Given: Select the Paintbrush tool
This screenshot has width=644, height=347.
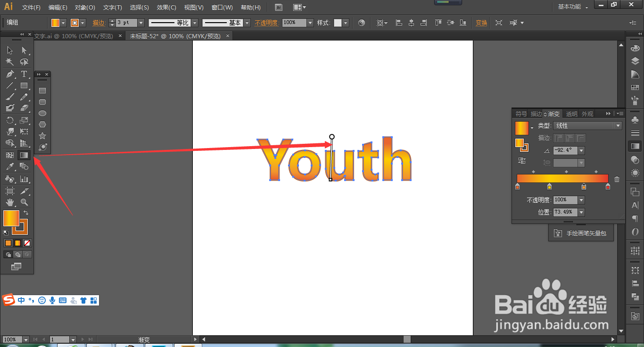Looking at the screenshot, I should coord(10,97).
